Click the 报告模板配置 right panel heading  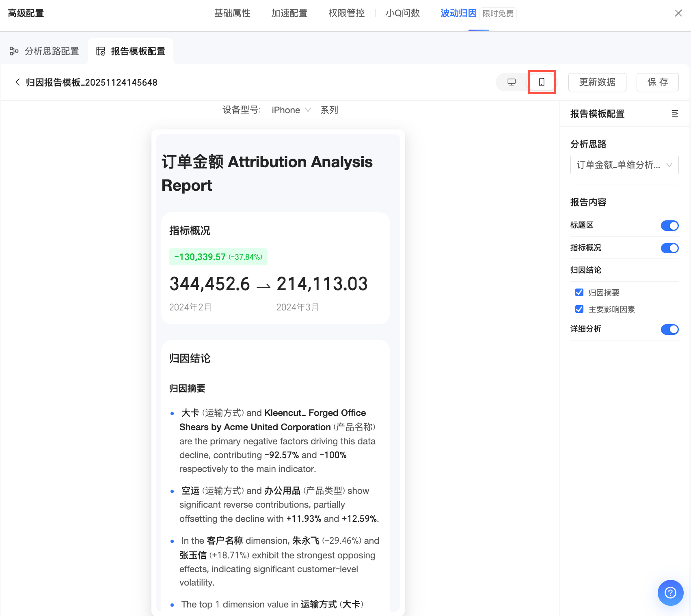click(x=597, y=114)
